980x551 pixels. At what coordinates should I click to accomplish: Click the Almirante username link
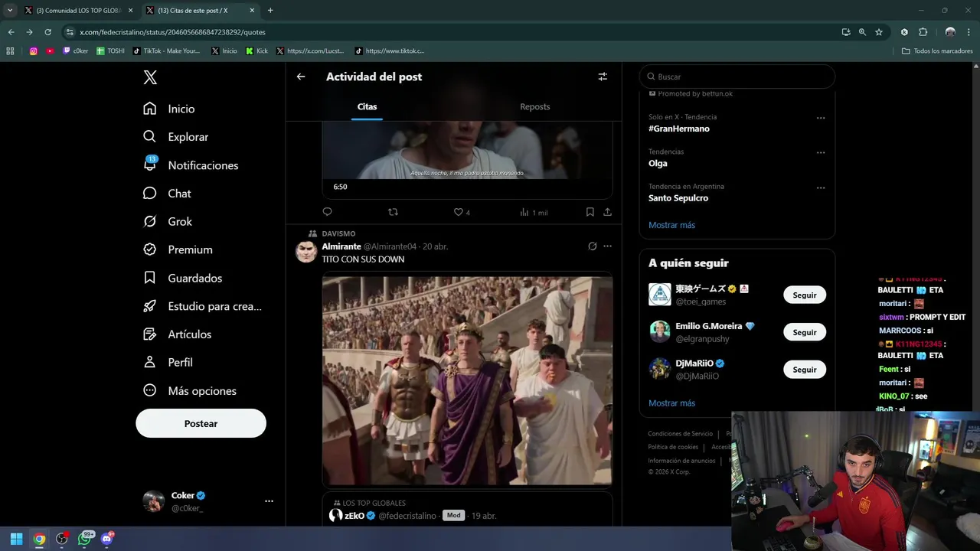tap(341, 246)
